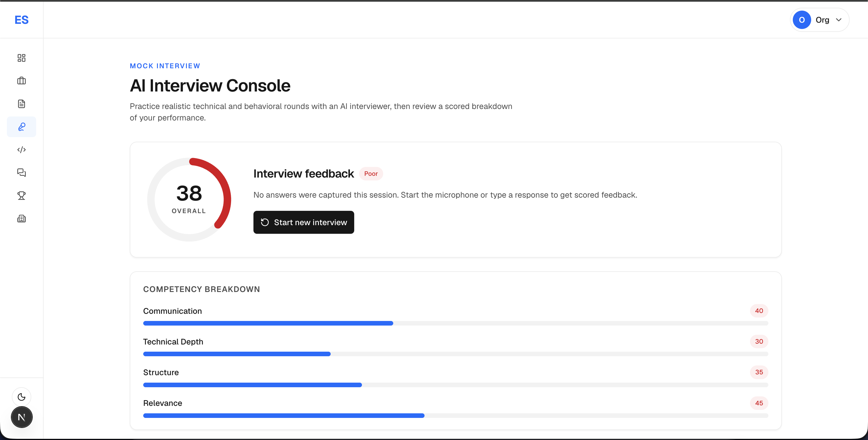Click the MOCK INTERVIEW label
Screen dimensions: 868x440
pos(165,66)
